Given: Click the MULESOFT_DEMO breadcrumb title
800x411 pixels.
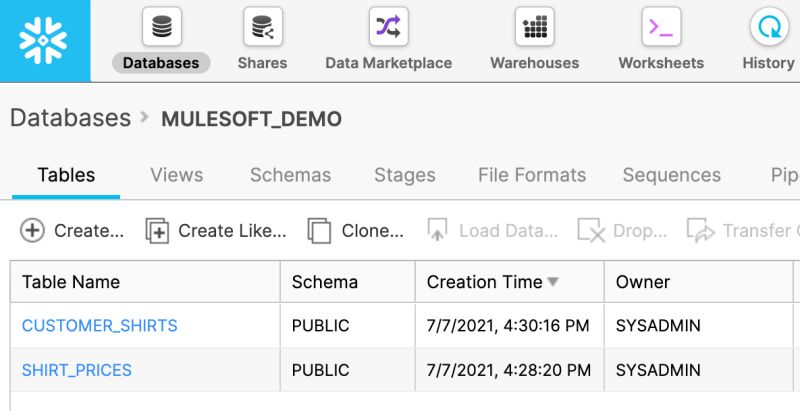Looking at the screenshot, I should click(252, 119).
